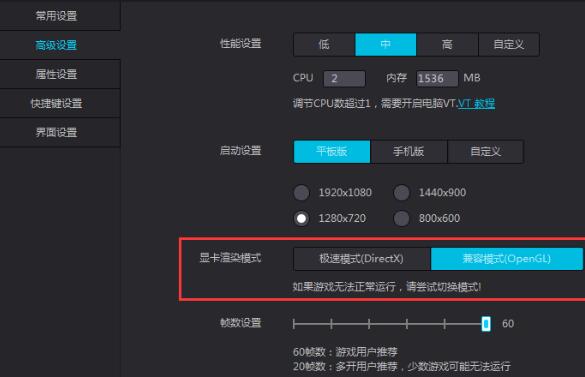Click the 调节CPU数超过1 notice text
Viewport: 585px width, 377px height.
(375, 103)
